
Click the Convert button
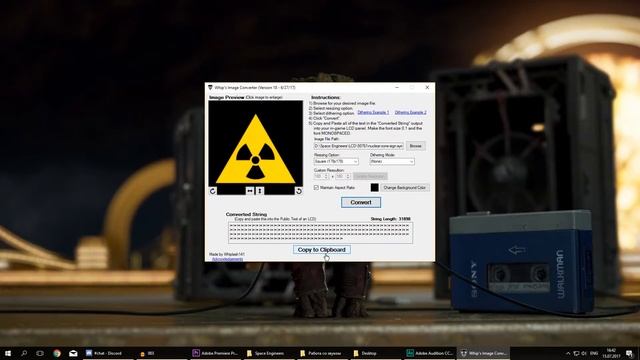361,202
